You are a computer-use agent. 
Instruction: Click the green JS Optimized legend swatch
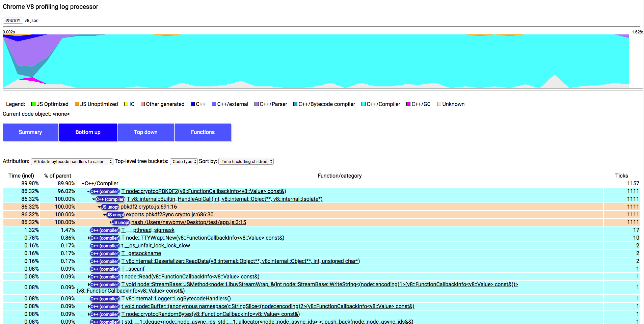(x=33, y=104)
